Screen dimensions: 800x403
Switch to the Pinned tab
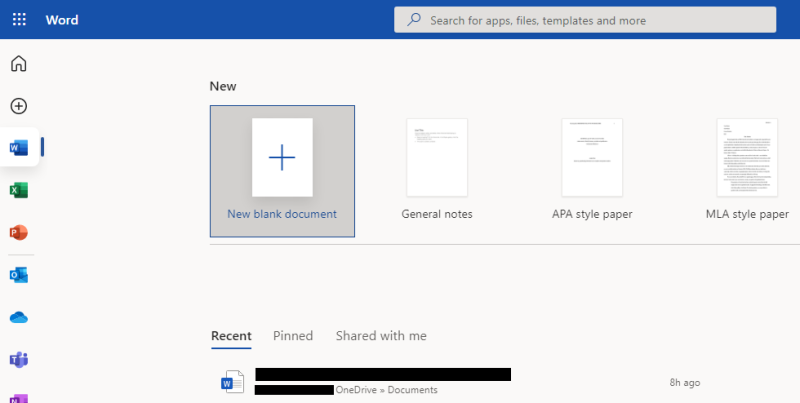point(293,336)
